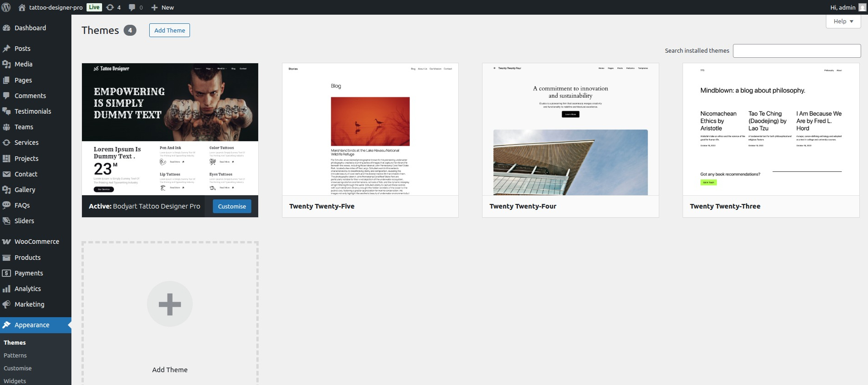Viewport: 868px width, 385px height.
Task: Open Customise submenu item
Action: click(17, 368)
